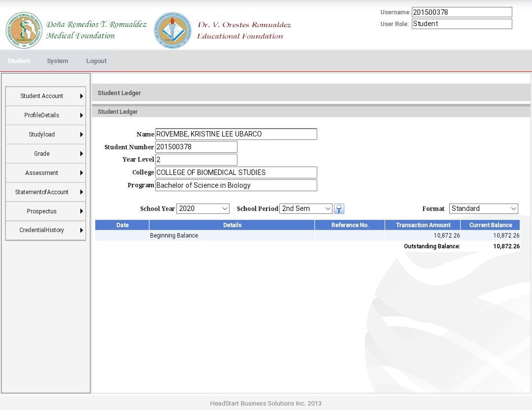This screenshot has height=410, width=532.
Task: Click Logout in the navigation bar
Action: click(x=96, y=61)
